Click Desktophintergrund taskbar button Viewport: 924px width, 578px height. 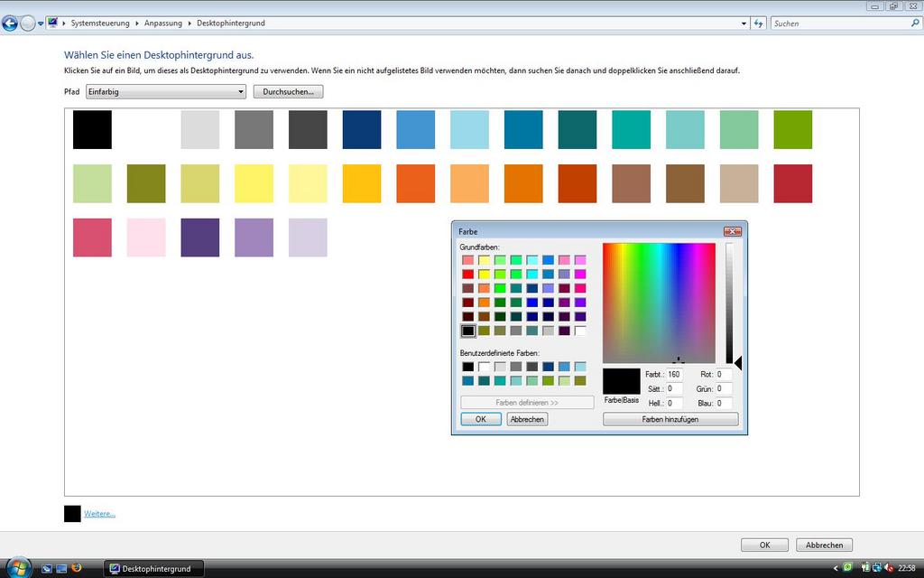(x=153, y=569)
